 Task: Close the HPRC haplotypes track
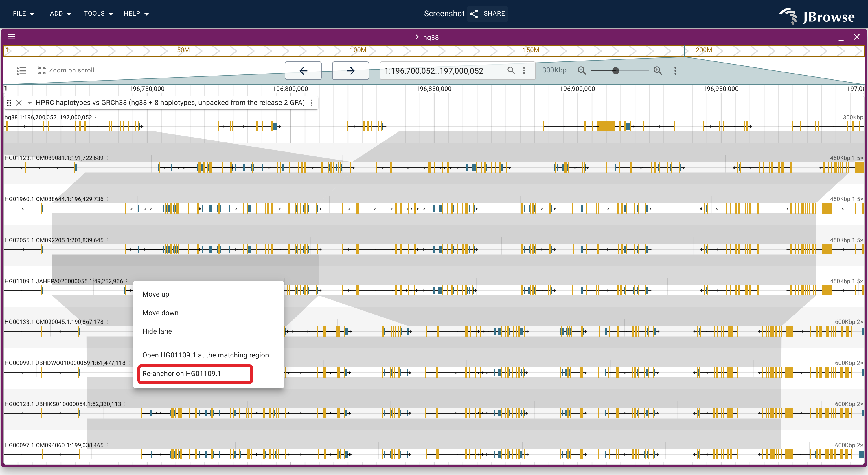click(x=19, y=103)
